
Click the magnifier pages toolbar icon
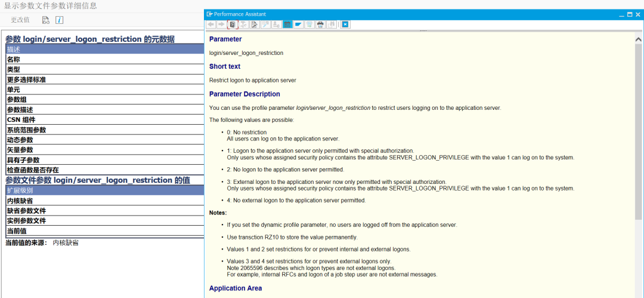pyautogui.click(x=265, y=24)
